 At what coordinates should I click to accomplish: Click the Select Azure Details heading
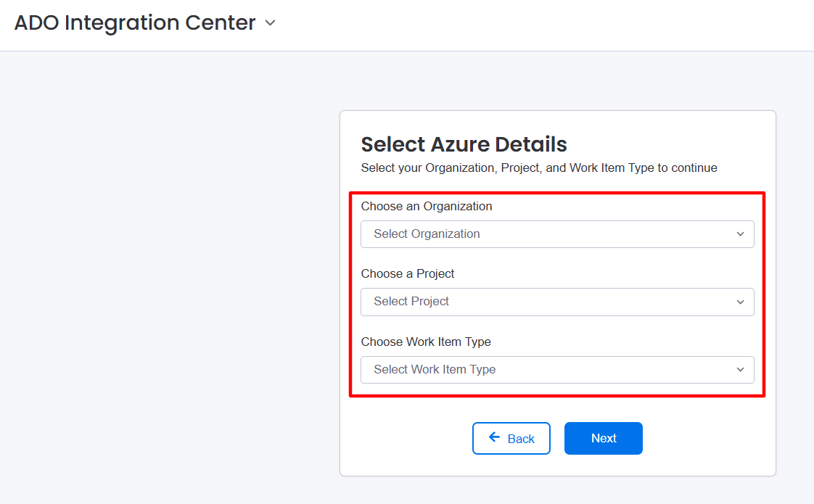tap(464, 144)
